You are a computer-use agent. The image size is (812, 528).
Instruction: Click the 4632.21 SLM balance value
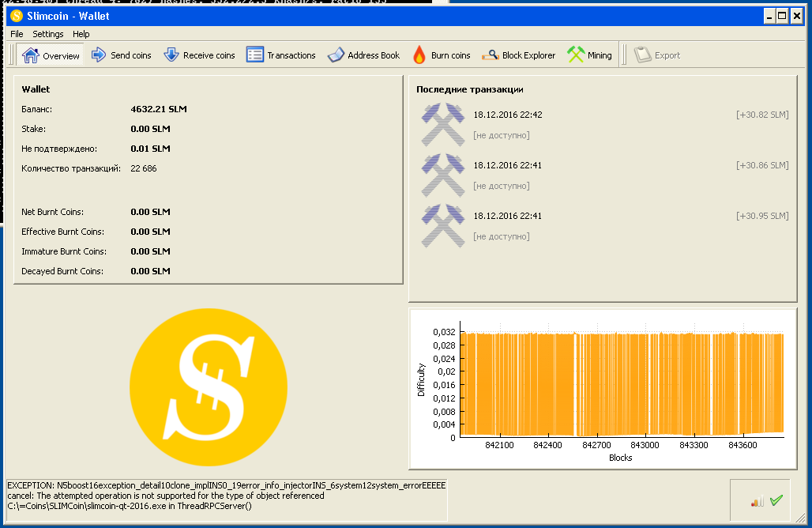click(159, 109)
